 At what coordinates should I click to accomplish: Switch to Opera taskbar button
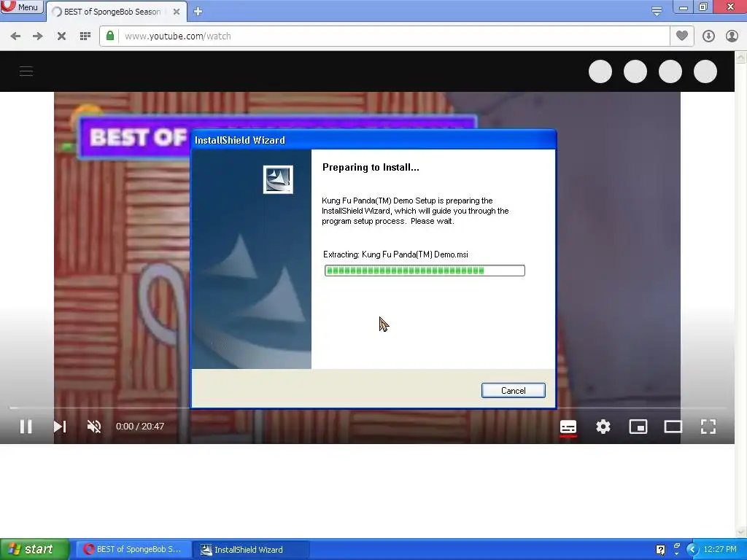click(x=133, y=549)
